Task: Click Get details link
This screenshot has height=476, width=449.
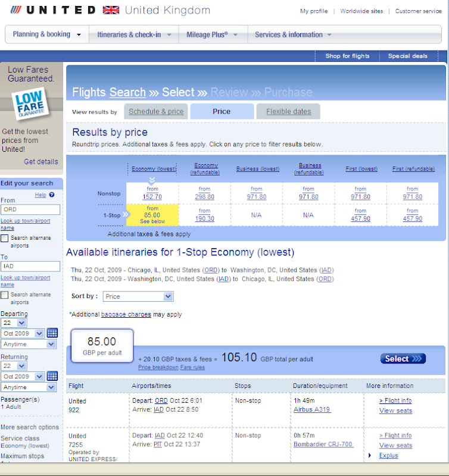Action: [41, 161]
